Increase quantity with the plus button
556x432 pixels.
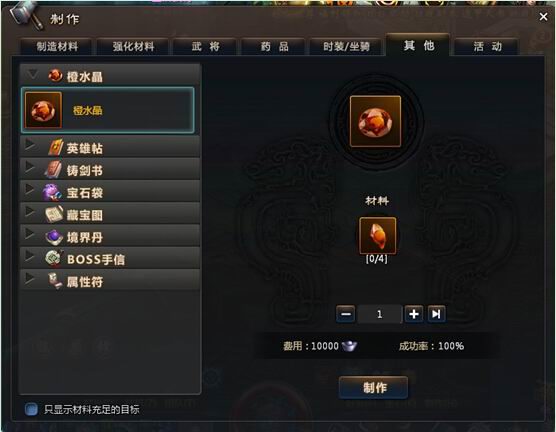pos(414,314)
